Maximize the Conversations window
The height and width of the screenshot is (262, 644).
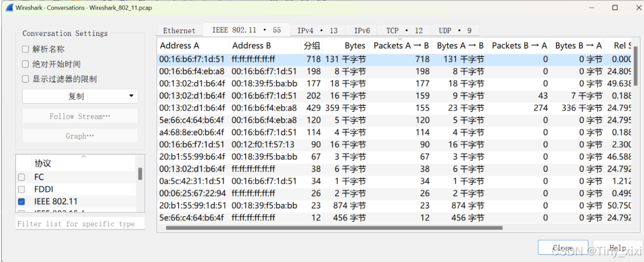coord(615,8)
